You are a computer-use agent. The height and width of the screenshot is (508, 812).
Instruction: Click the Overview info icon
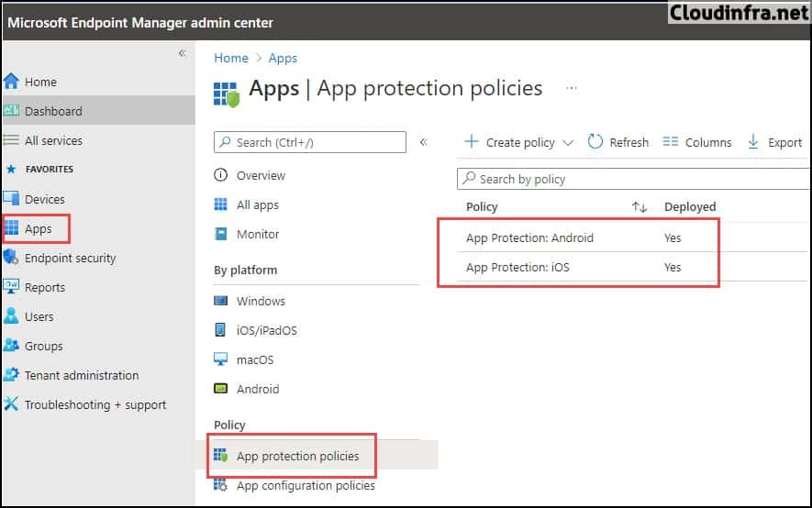[220, 175]
